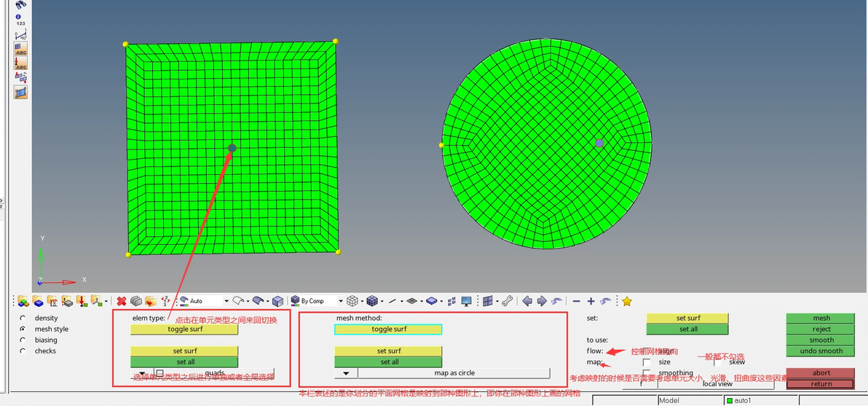Expand the surface shading dropdown arrow
The image size is (868, 406).
(268, 301)
